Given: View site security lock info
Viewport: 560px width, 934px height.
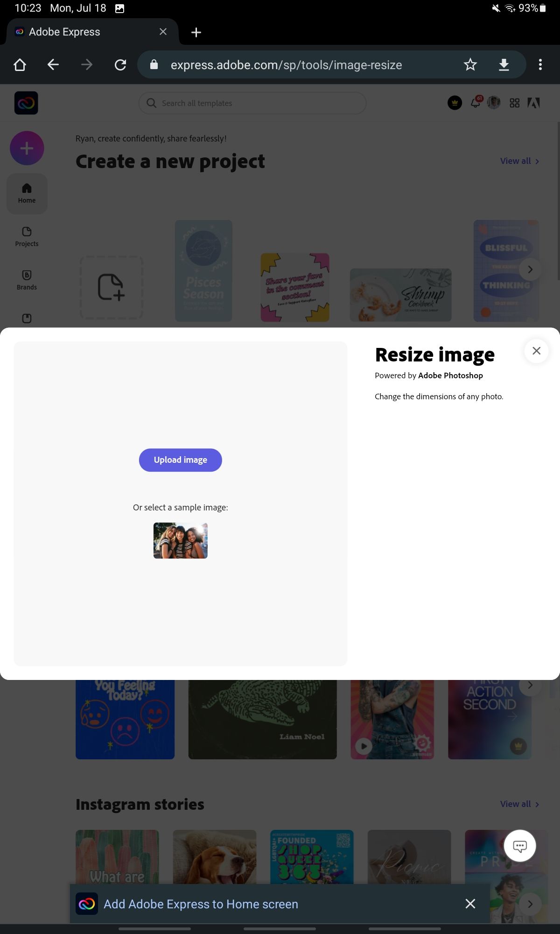Looking at the screenshot, I should point(154,65).
